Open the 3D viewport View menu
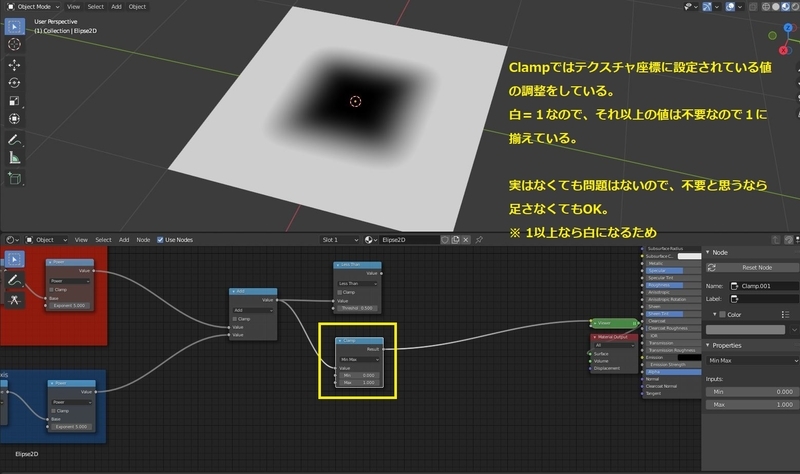The image size is (800, 474). coord(73,7)
